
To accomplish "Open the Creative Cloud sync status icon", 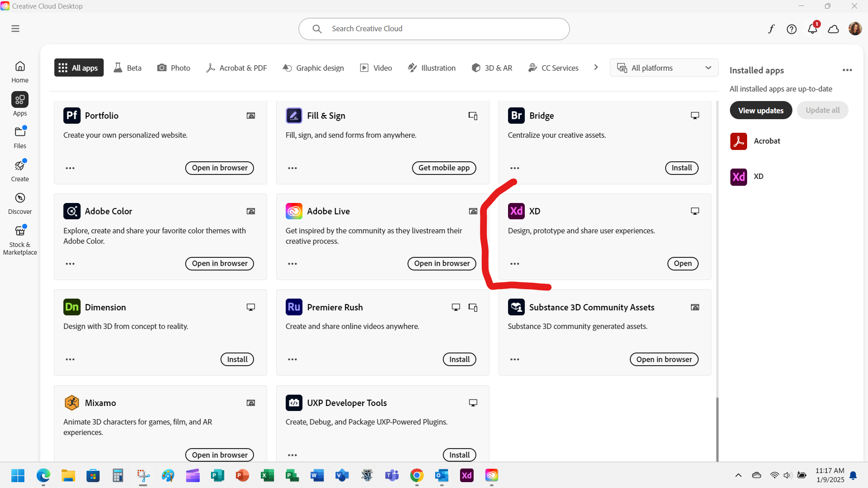I will point(833,29).
